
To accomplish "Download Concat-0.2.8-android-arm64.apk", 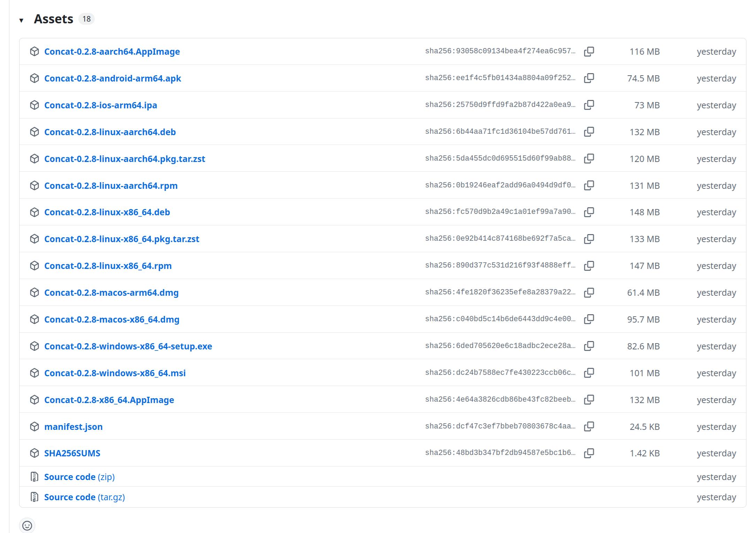I will [x=113, y=78].
